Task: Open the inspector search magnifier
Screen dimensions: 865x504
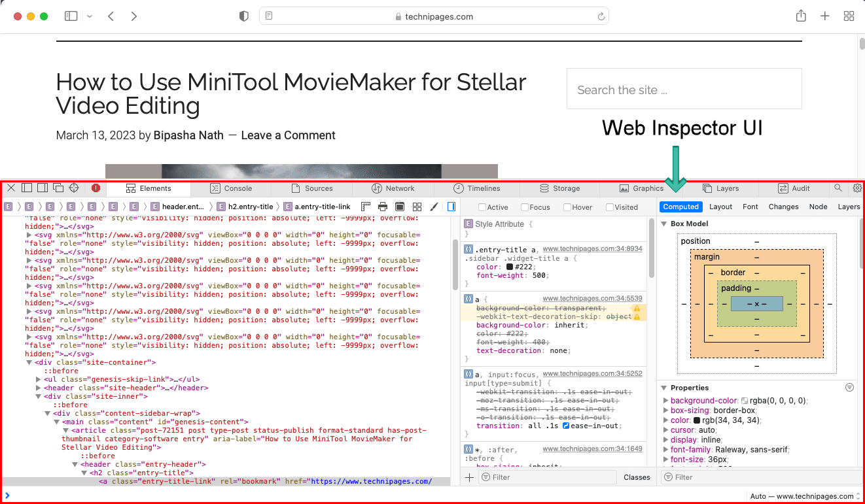Action: (x=838, y=188)
